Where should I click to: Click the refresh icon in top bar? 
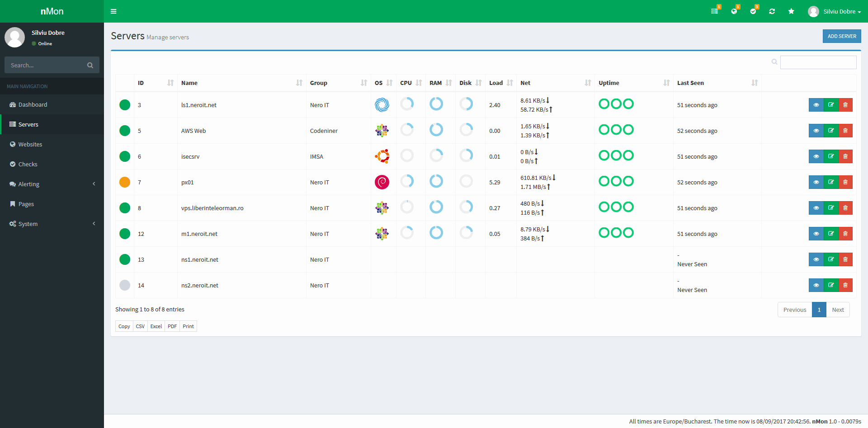772,11
